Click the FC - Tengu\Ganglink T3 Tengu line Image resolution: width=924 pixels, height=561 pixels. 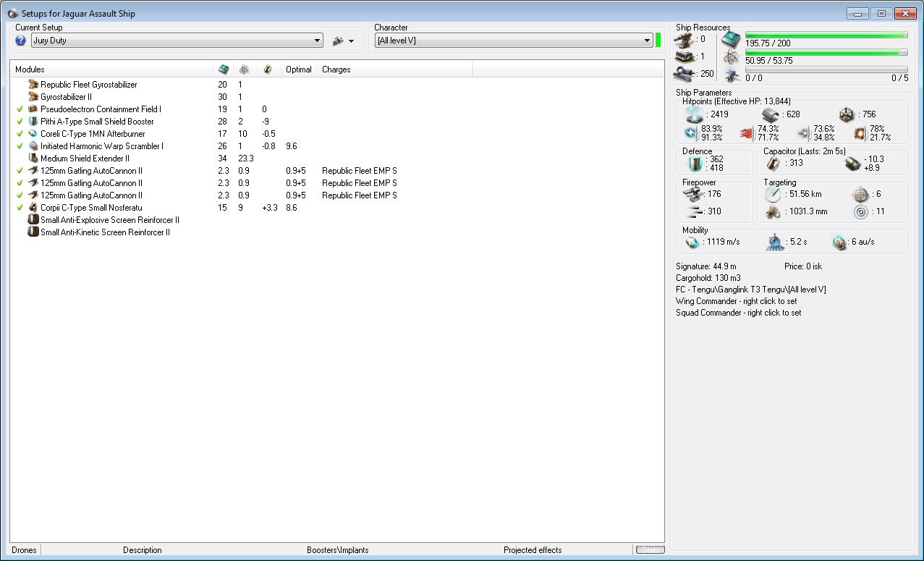[x=751, y=290]
